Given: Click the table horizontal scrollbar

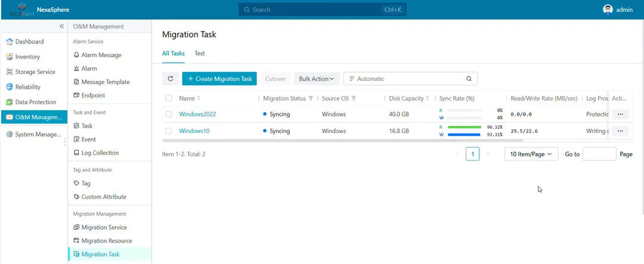Looking at the screenshot, I should [342, 141].
